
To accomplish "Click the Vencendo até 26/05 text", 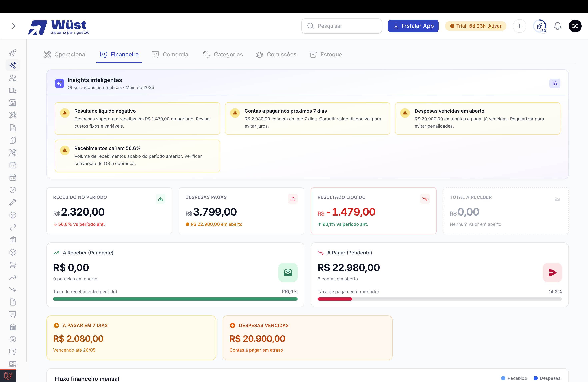I will (74, 350).
